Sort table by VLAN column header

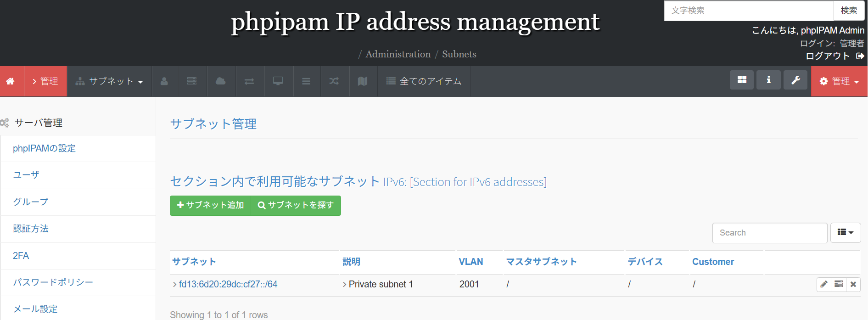click(x=471, y=262)
